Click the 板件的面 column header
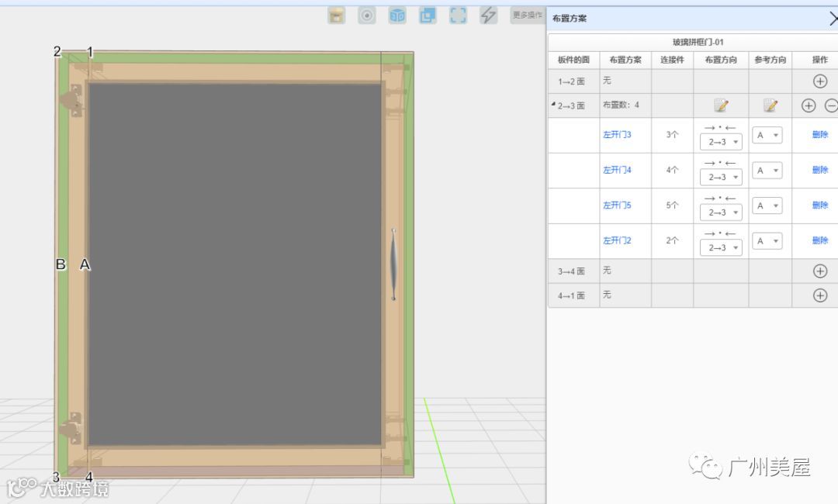Image resolution: width=838 pixels, height=504 pixels. [573, 60]
